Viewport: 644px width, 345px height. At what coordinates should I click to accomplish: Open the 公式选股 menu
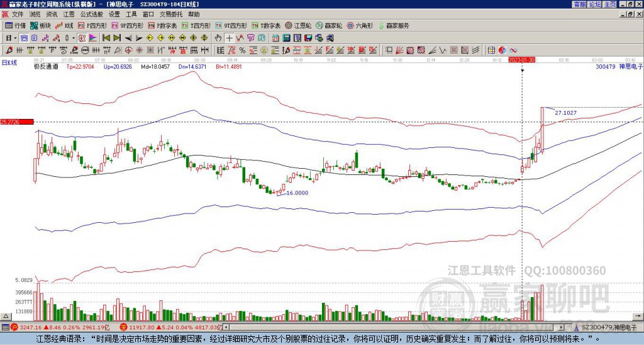click(x=91, y=14)
